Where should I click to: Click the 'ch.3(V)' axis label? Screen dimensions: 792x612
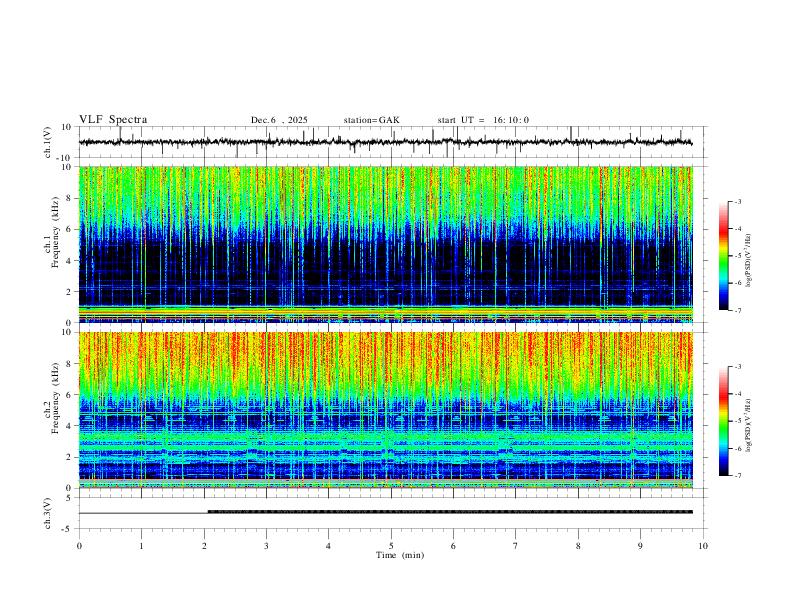click(48, 513)
